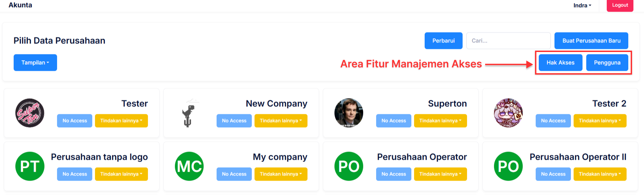This screenshot has width=644, height=195.
Task: Open the Hak Akses management page
Action: (560, 63)
